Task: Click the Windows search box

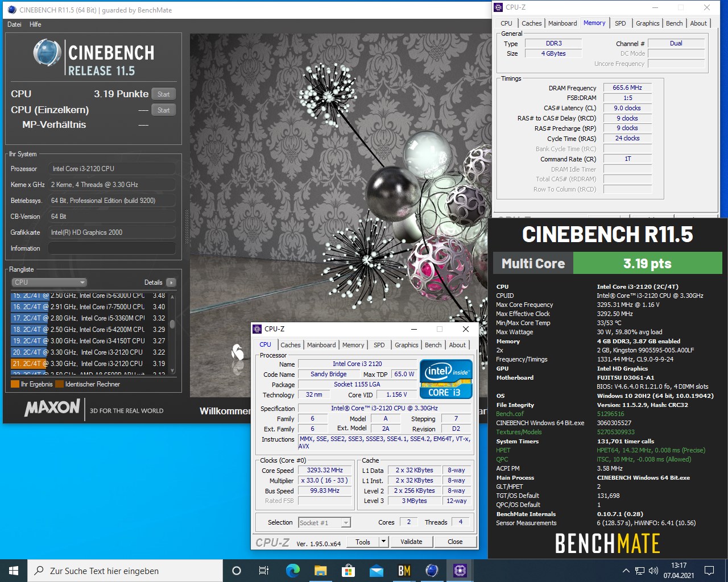Action: tap(125, 571)
